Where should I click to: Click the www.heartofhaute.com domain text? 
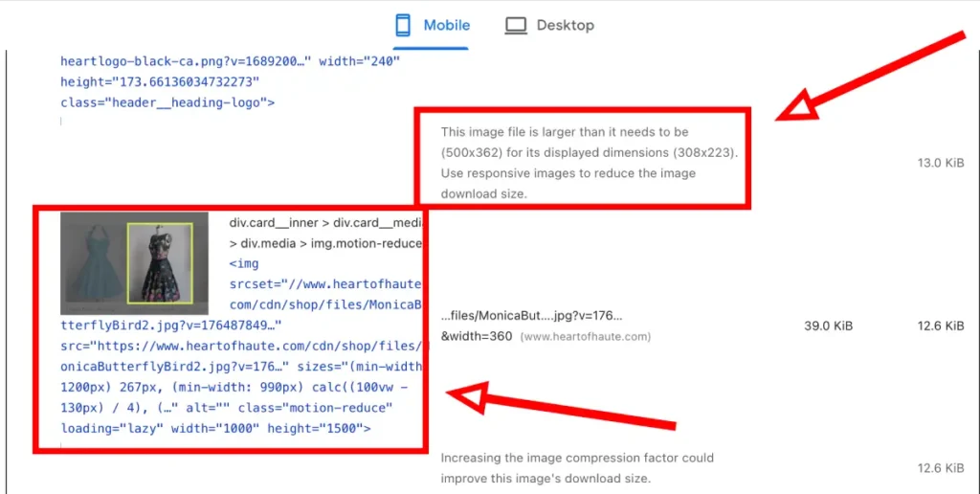coord(588,337)
